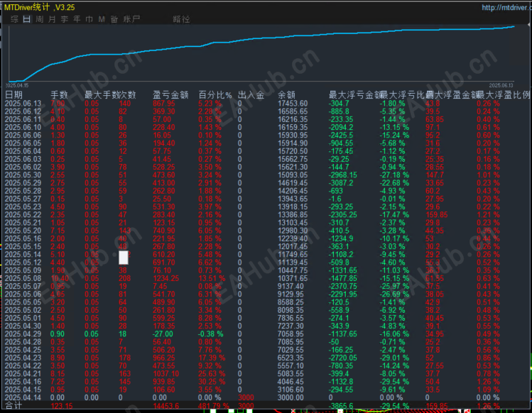This screenshot has width=532, height=413.
Task: Click floating loss percent -17.47 %
Action: (x=394, y=214)
